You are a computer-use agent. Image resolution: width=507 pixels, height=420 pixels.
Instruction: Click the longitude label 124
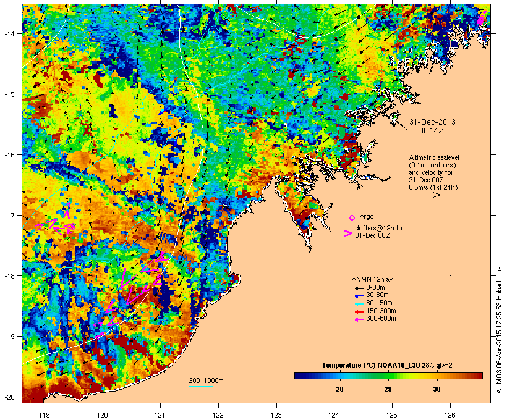tap(334, 415)
